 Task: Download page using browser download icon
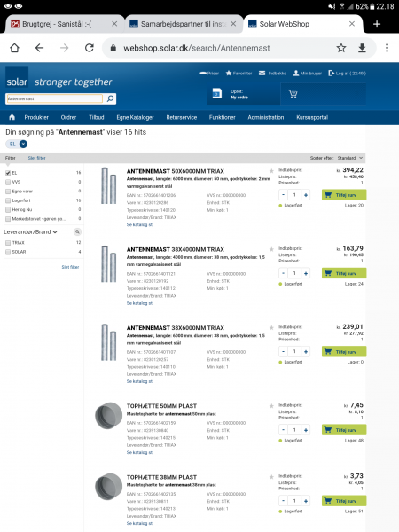click(x=362, y=48)
